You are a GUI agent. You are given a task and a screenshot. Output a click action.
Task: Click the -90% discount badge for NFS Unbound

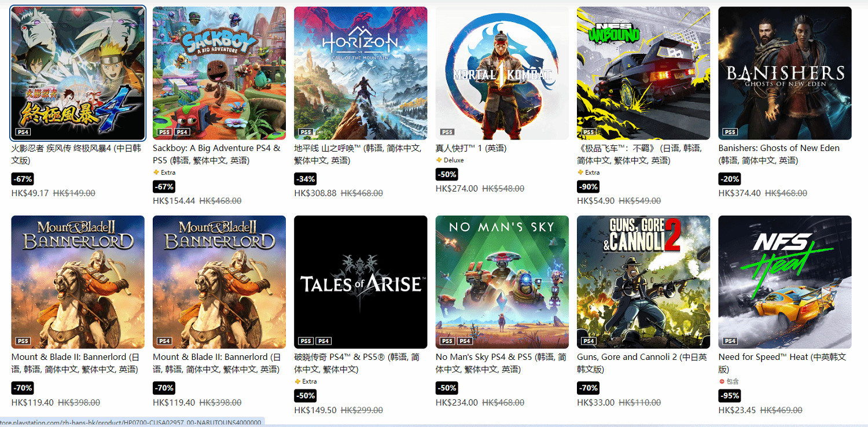[588, 186]
